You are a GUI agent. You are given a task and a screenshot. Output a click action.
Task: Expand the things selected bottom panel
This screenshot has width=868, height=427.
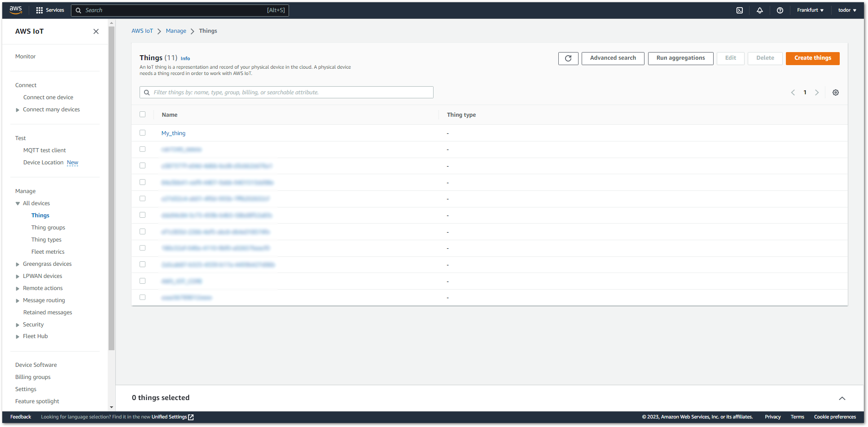pyautogui.click(x=842, y=398)
